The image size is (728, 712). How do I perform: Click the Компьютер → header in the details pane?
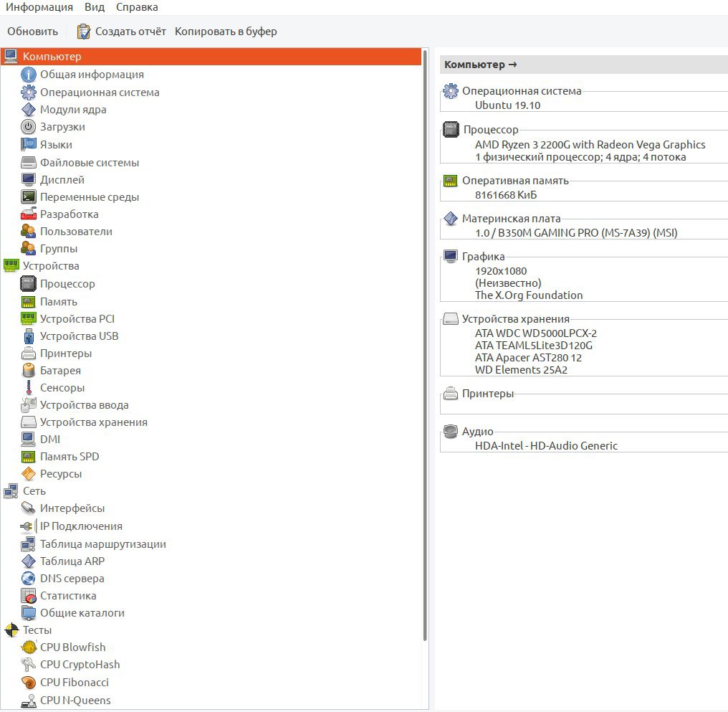coord(583,65)
